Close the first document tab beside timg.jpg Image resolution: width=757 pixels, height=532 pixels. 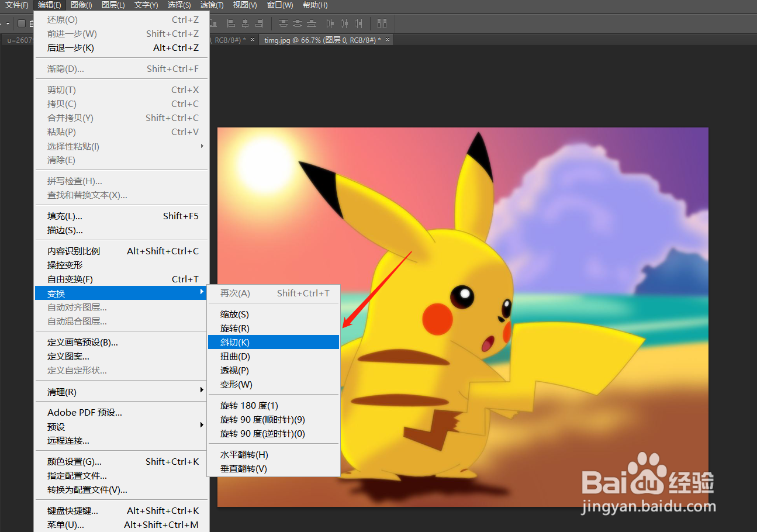[x=253, y=39]
